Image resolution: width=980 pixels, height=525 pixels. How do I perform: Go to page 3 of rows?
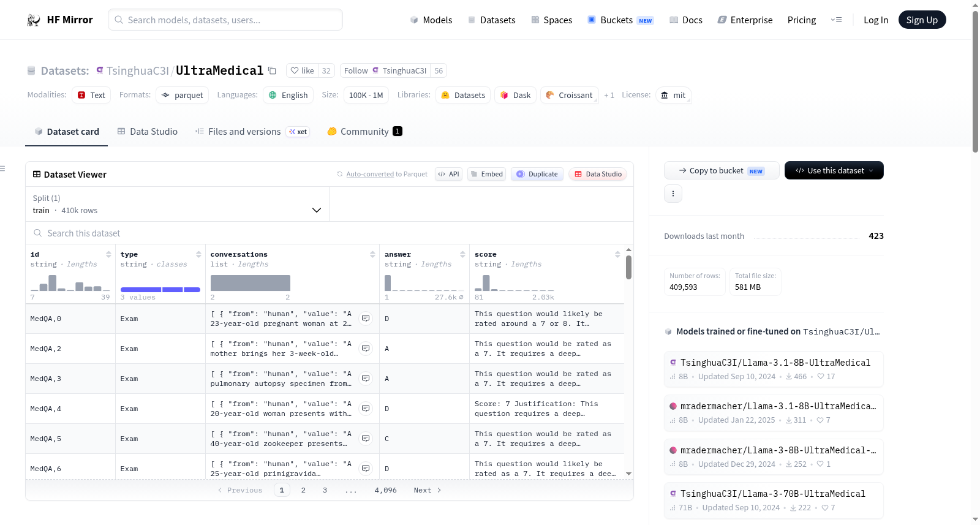coord(325,490)
